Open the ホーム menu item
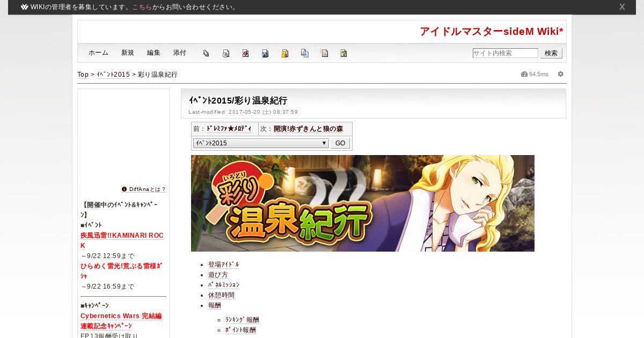644x338 pixels. 98,53
